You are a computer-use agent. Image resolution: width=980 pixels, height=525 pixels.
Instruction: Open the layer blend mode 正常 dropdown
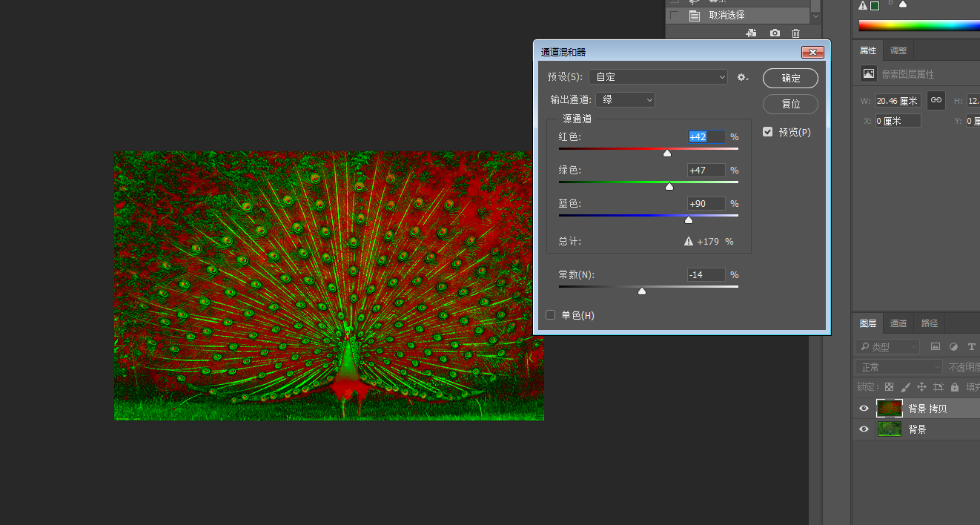click(898, 367)
